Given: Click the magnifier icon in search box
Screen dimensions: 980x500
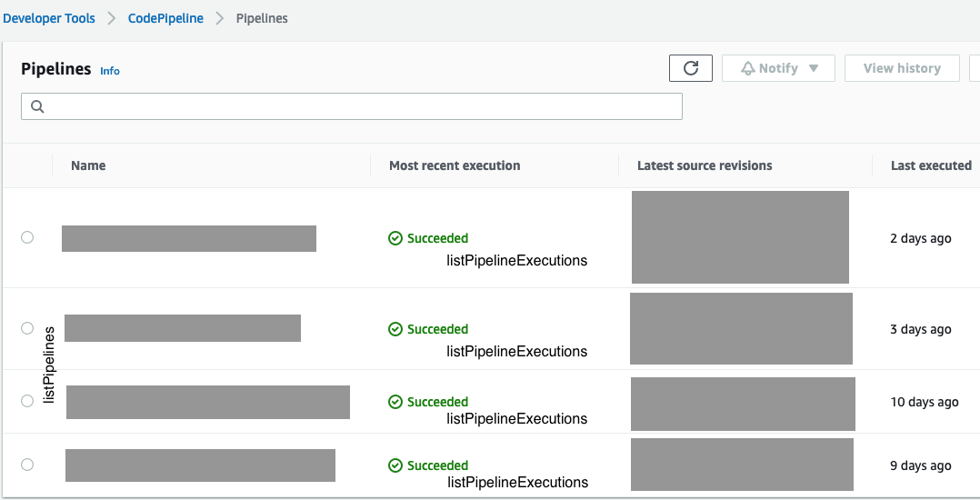Looking at the screenshot, I should click(x=37, y=106).
